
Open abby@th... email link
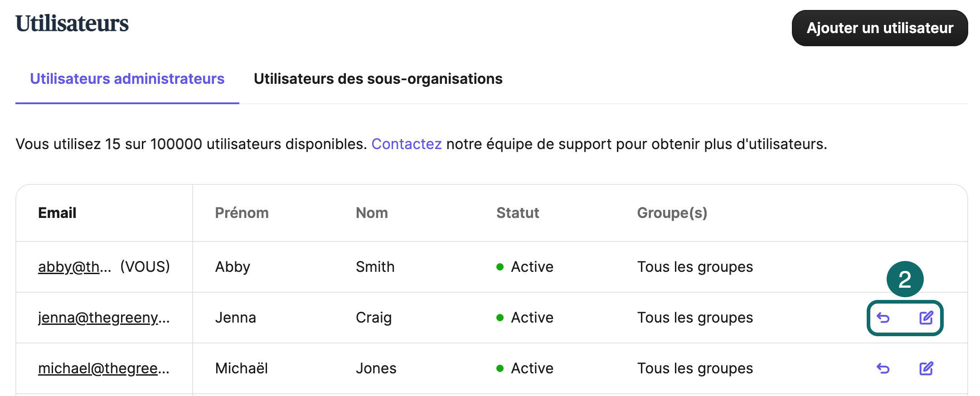point(75,267)
